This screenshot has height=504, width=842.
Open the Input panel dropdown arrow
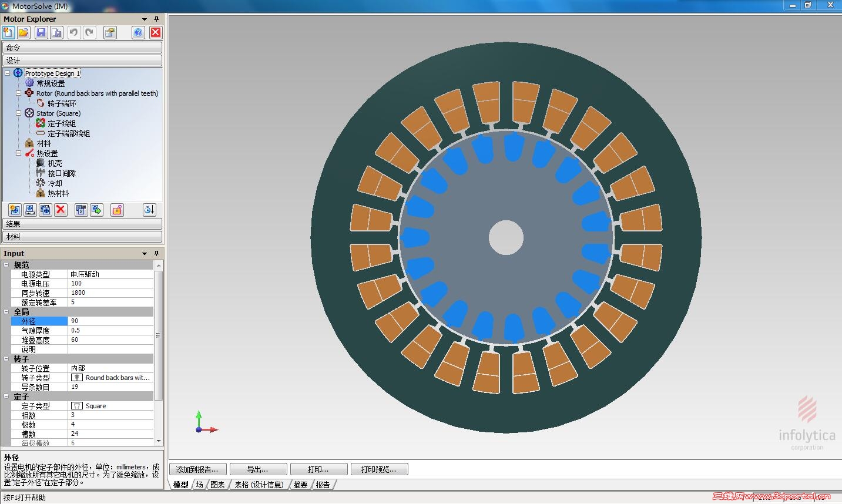click(145, 254)
